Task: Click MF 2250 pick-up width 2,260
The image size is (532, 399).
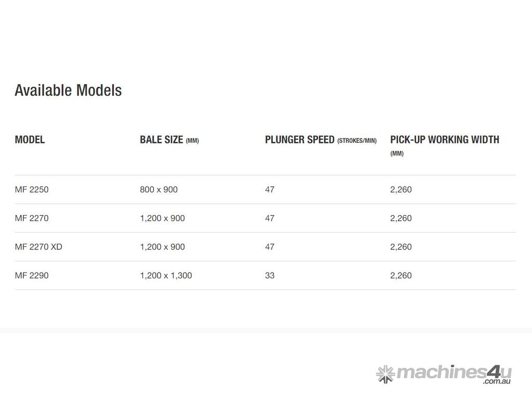Action: [401, 190]
